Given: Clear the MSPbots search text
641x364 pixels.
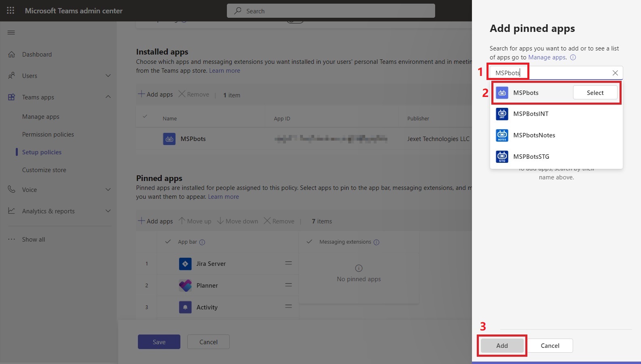Looking at the screenshot, I should [615, 73].
